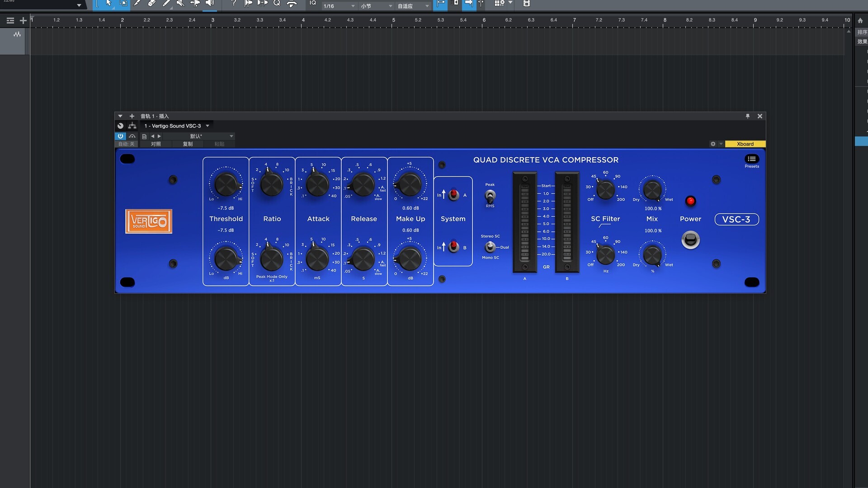
Task: Open the VSC-3 Presets list button
Action: (x=752, y=159)
